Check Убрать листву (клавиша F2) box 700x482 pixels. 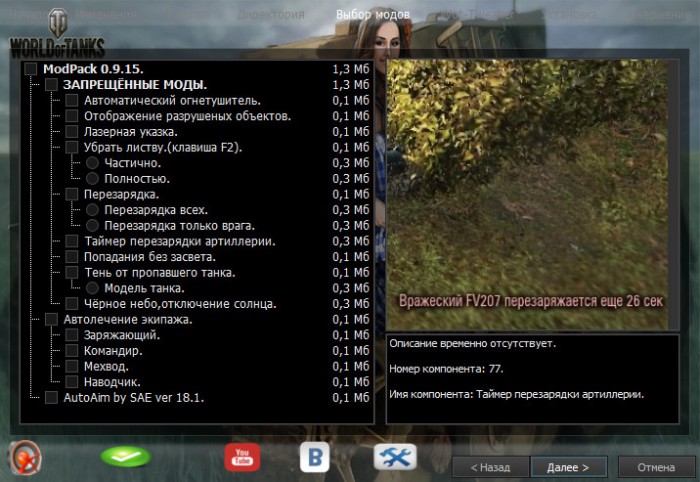(72, 147)
